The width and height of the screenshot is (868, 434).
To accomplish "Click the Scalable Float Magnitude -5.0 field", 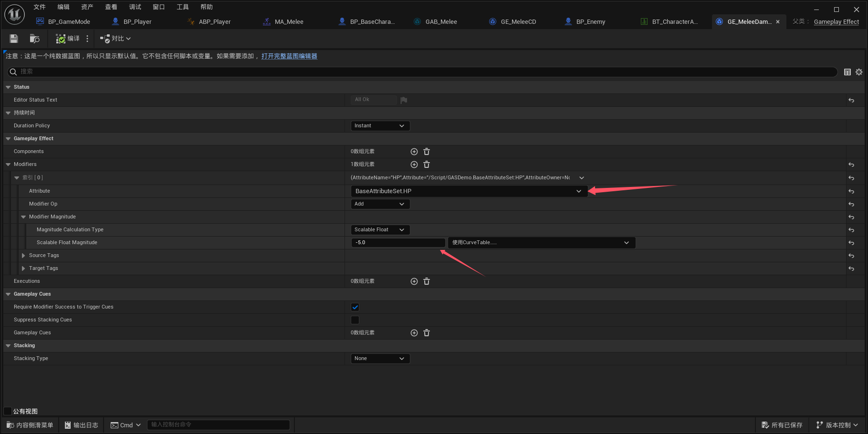I will coord(398,243).
